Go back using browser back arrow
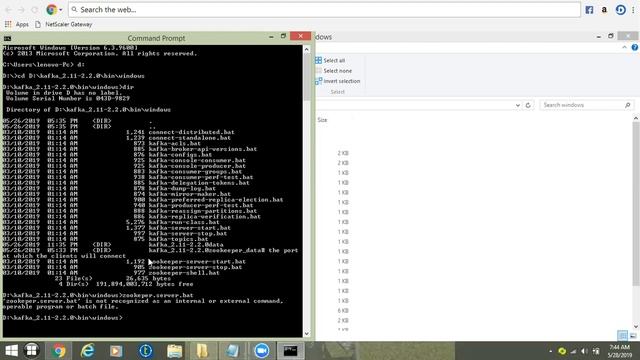This screenshot has height=360, width=640. 8,9
